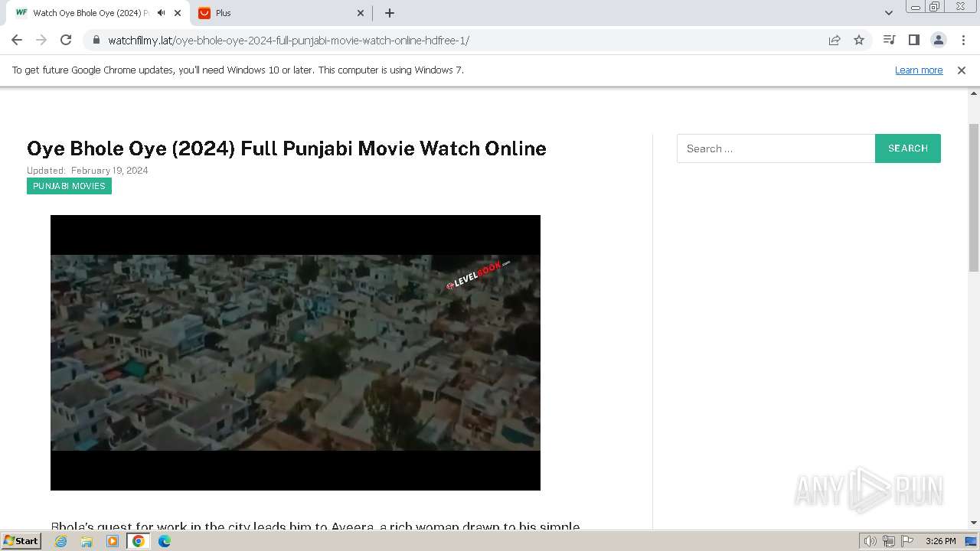Click the page vertical scrollbar thumb
The image size is (980, 551).
pos(974,197)
